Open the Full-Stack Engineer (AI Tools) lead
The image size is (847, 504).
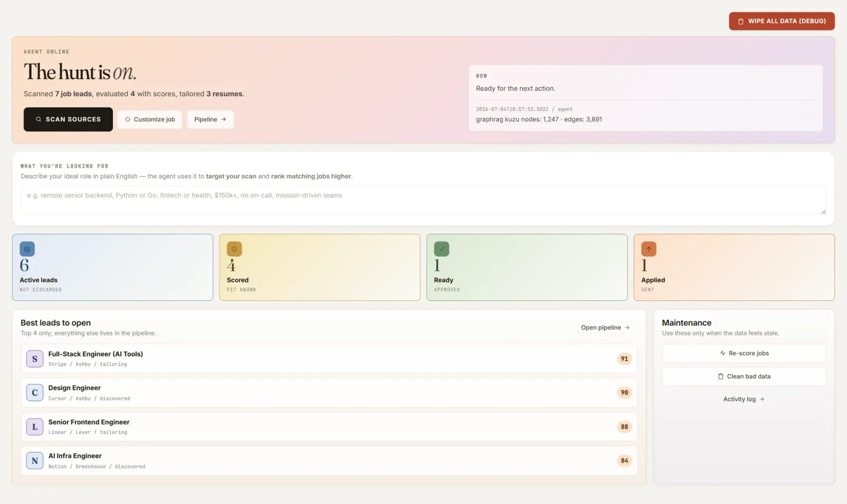(329, 358)
